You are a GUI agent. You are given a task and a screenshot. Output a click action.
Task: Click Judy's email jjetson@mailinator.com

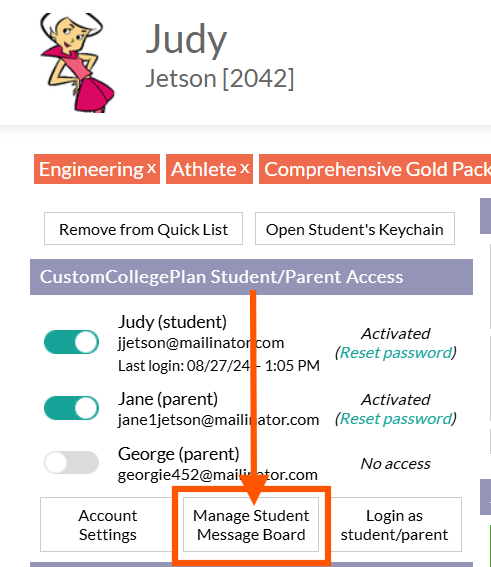coord(201,343)
